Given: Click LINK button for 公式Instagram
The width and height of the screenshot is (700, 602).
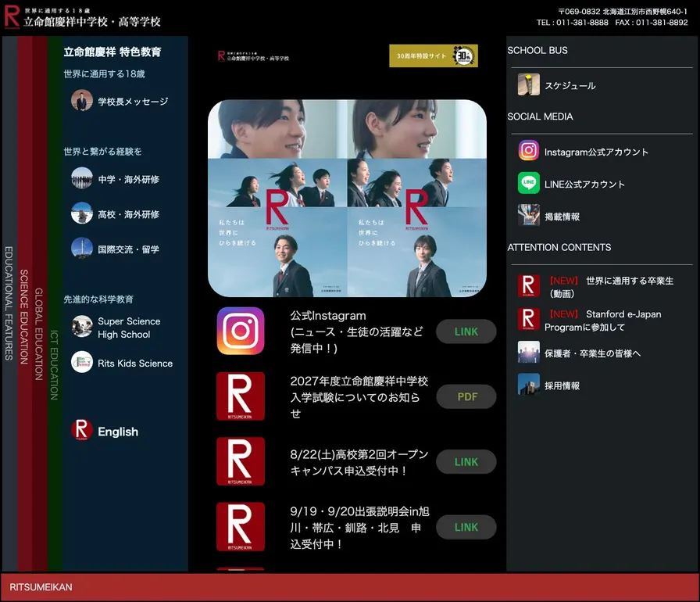Looking at the screenshot, I should pyautogui.click(x=466, y=331).
